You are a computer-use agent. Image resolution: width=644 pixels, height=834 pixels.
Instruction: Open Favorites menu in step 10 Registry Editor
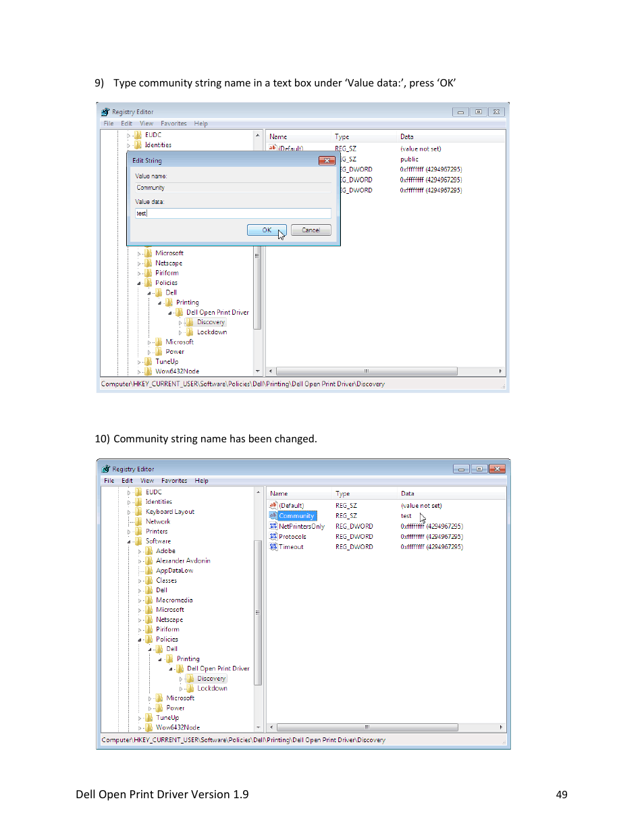click(x=174, y=481)
